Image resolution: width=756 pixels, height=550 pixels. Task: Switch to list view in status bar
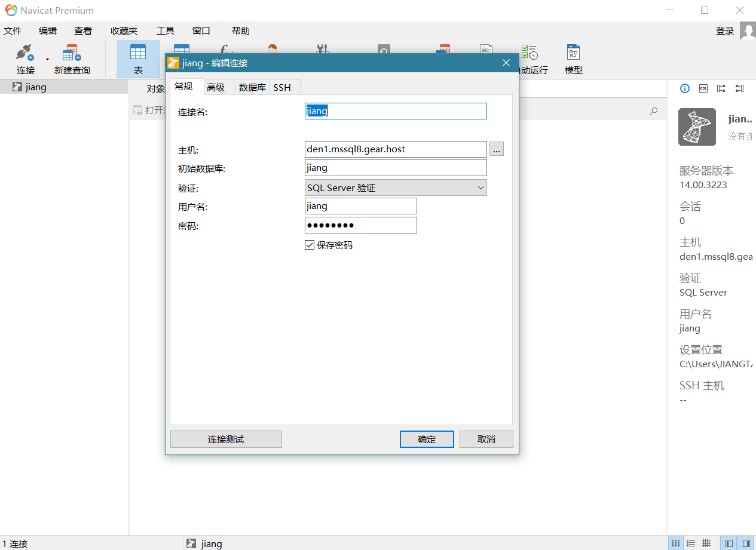[691, 543]
